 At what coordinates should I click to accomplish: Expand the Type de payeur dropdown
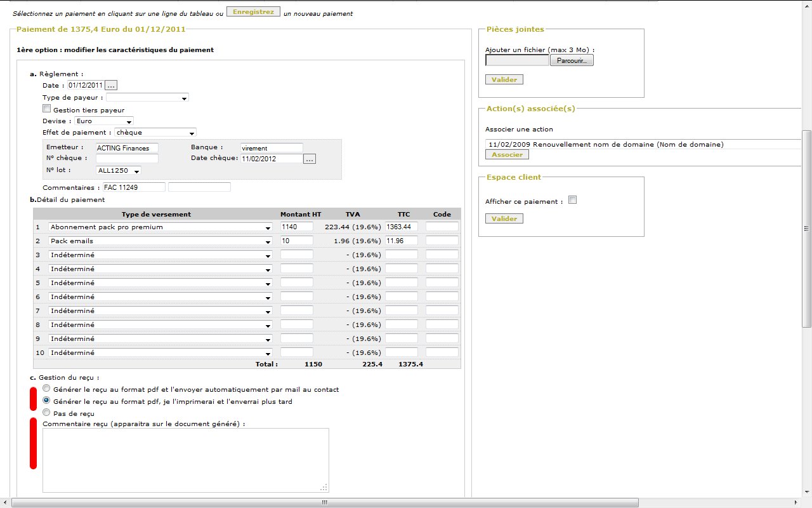pos(147,98)
